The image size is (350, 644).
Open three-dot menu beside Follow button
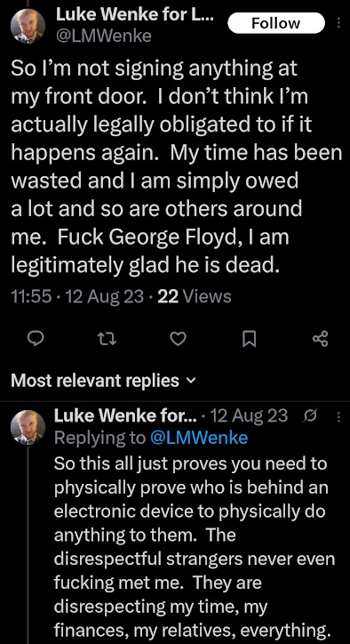click(x=339, y=23)
